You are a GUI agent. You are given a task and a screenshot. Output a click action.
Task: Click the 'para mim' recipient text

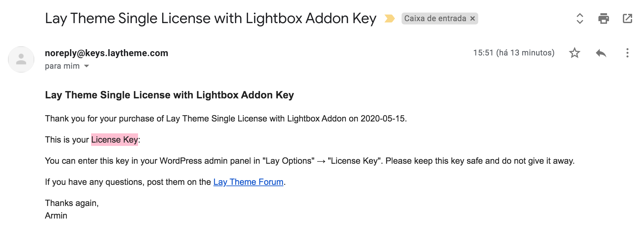[62, 66]
